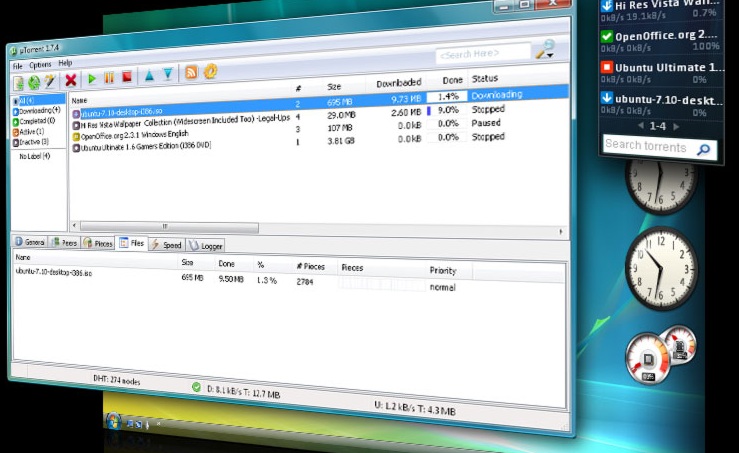The width and height of the screenshot is (739, 453).
Task: Open Preferences via the gear icon
Action: [210, 71]
